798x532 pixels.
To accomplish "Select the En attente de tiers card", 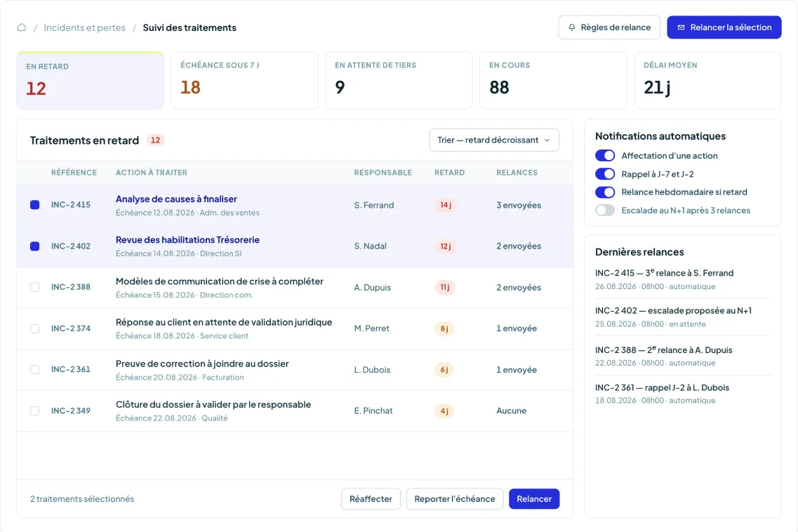I will click(399, 81).
